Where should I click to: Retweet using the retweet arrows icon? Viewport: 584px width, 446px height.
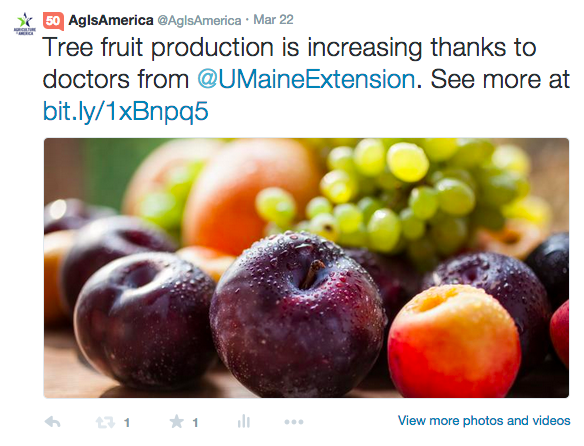click(x=105, y=422)
